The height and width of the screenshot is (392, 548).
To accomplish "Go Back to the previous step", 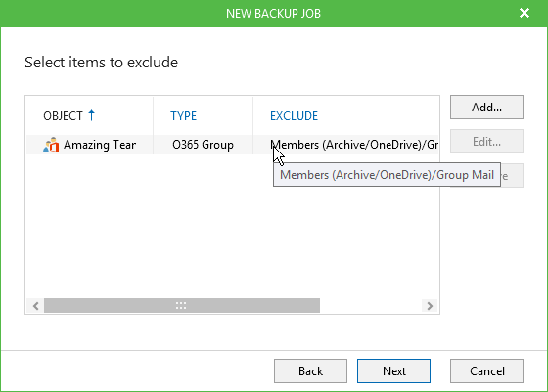I will coord(310,371).
